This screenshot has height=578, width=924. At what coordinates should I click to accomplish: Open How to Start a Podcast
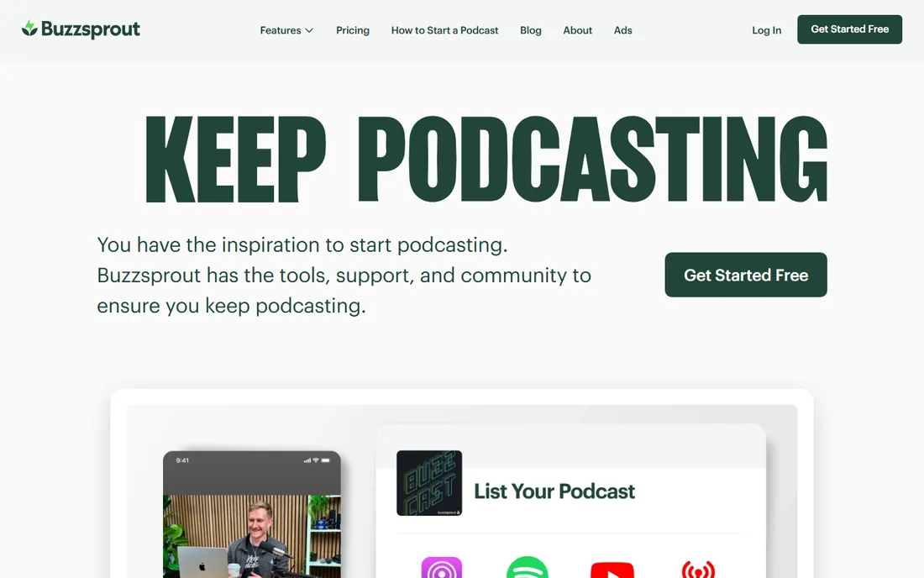coord(444,30)
